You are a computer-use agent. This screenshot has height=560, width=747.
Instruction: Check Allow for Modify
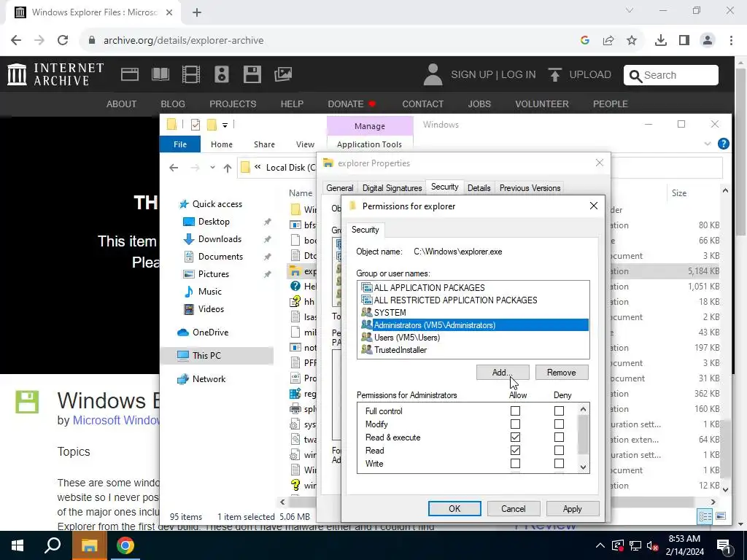pos(515,424)
